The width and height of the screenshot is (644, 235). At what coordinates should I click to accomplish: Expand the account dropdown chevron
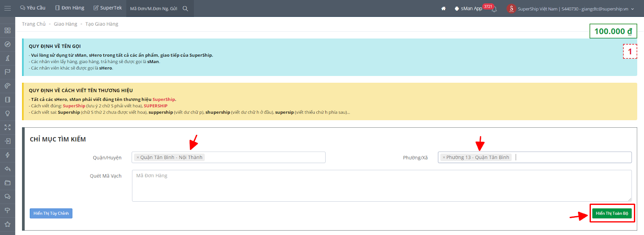tap(632, 9)
